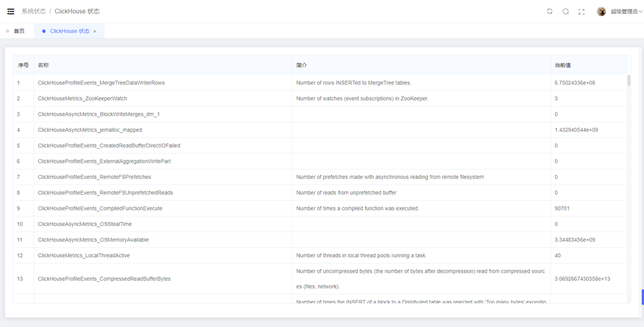Click the user avatar picture

tap(601, 11)
